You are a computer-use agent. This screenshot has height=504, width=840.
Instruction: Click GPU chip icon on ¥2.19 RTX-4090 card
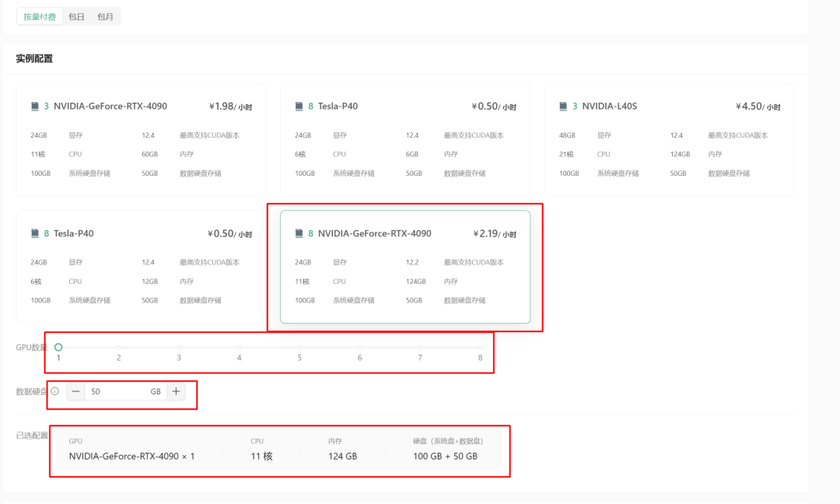[299, 233]
